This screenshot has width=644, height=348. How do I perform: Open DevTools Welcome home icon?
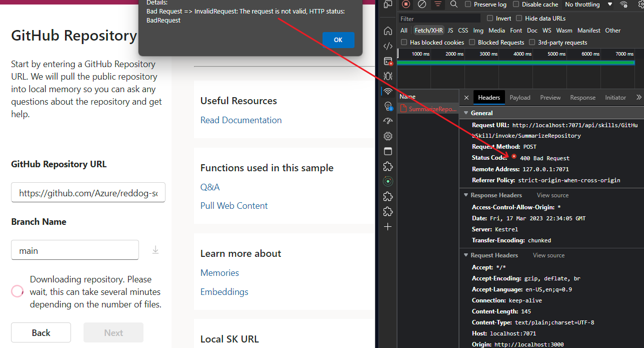388,31
